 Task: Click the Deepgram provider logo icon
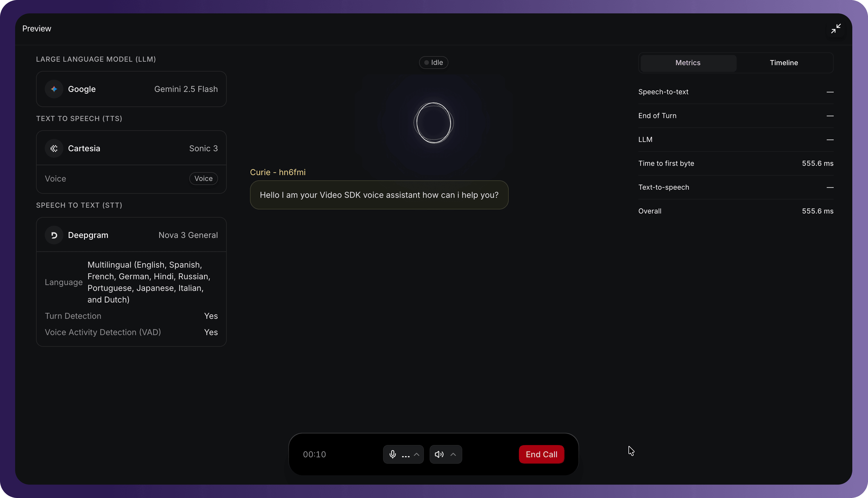[x=54, y=235]
